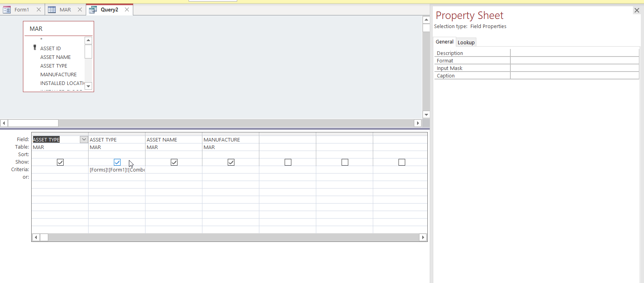
Task: Check Show box in sixth empty column
Action: pos(345,162)
